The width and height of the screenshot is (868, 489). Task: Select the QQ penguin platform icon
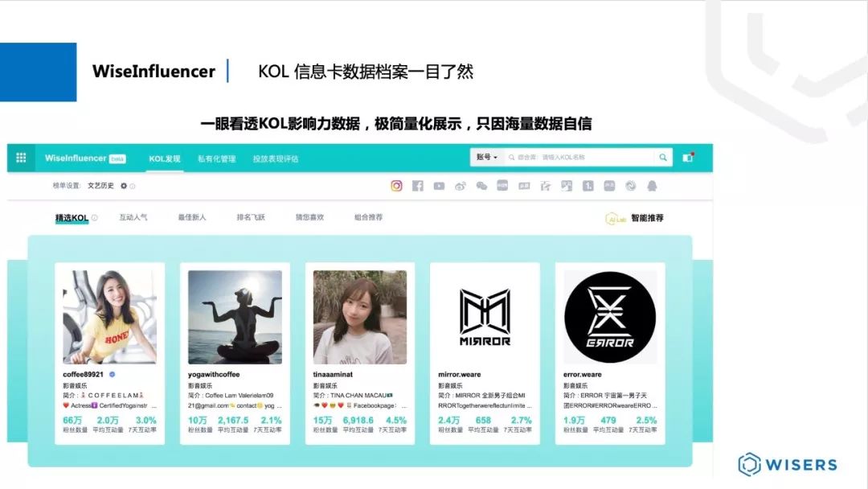[x=652, y=186]
